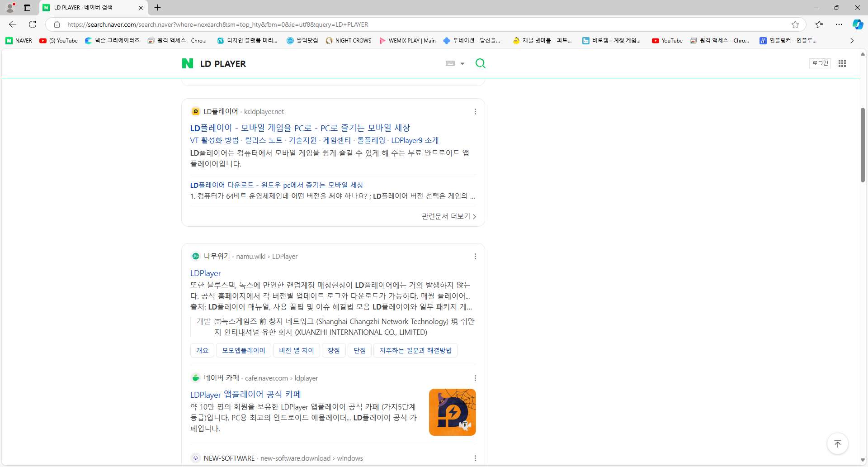Viewport: 868px width, 467px height.
Task: Open 릴리스 노트 sublink
Action: 264,141
